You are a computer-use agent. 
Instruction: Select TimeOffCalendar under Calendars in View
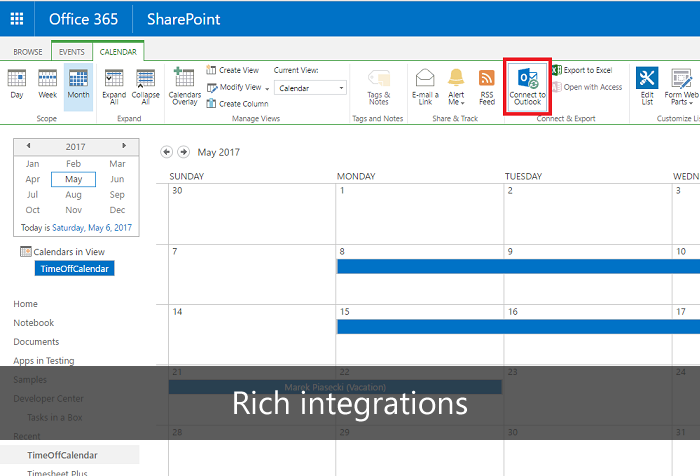[x=75, y=268]
